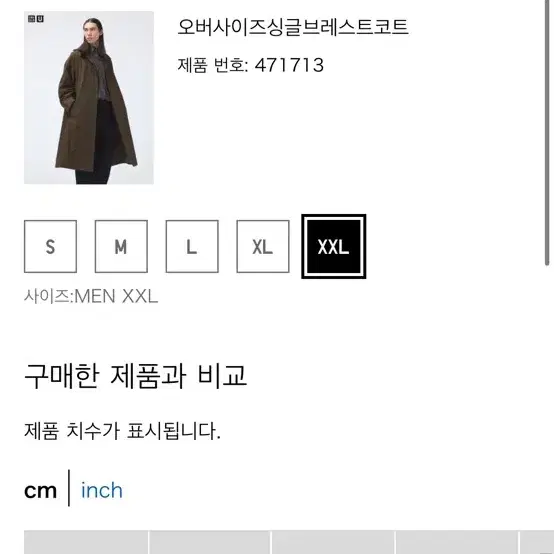Screen dimensions: 554x554
Task: Switch measurements to cm
Action: [40, 491]
